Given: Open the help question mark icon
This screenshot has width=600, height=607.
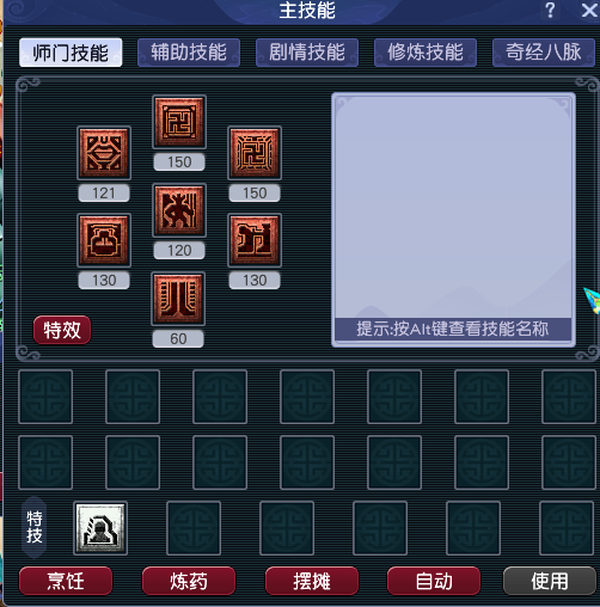Looking at the screenshot, I should pyautogui.click(x=550, y=10).
